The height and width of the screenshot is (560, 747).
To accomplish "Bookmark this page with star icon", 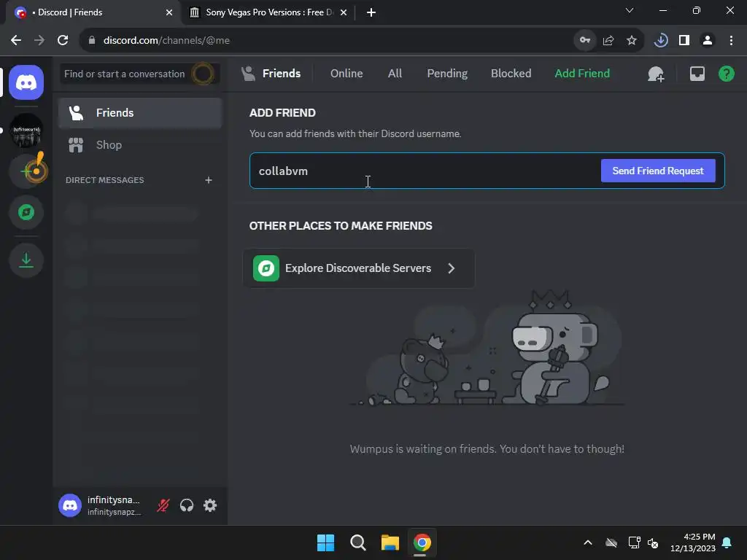I will pyautogui.click(x=632, y=41).
